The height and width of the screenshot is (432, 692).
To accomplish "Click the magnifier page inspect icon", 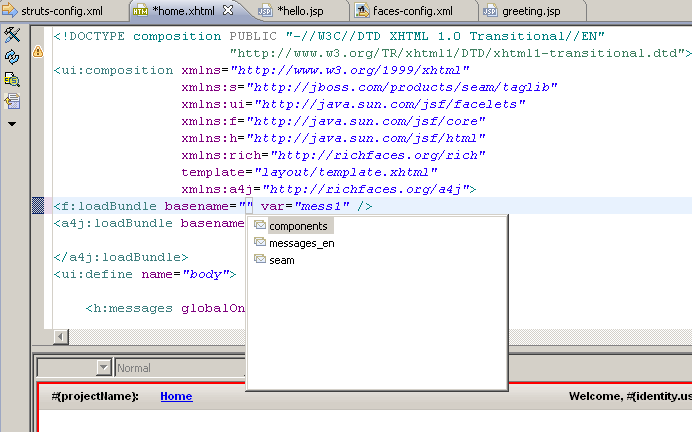I will pos(13,78).
